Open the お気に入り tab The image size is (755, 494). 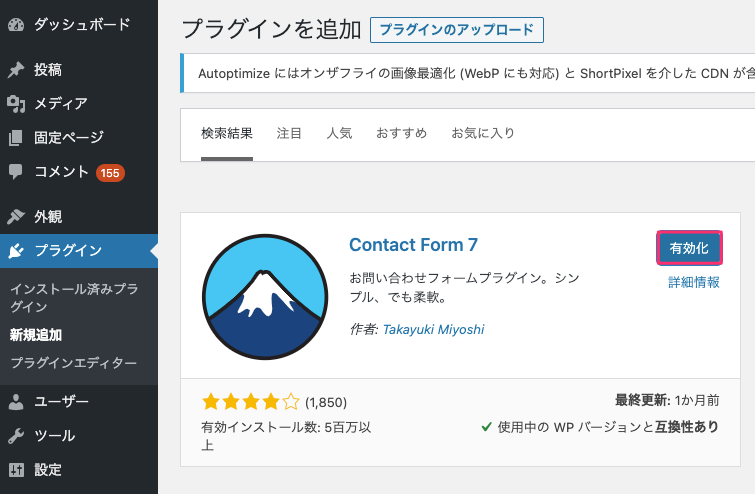pyautogui.click(x=483, y=133)
